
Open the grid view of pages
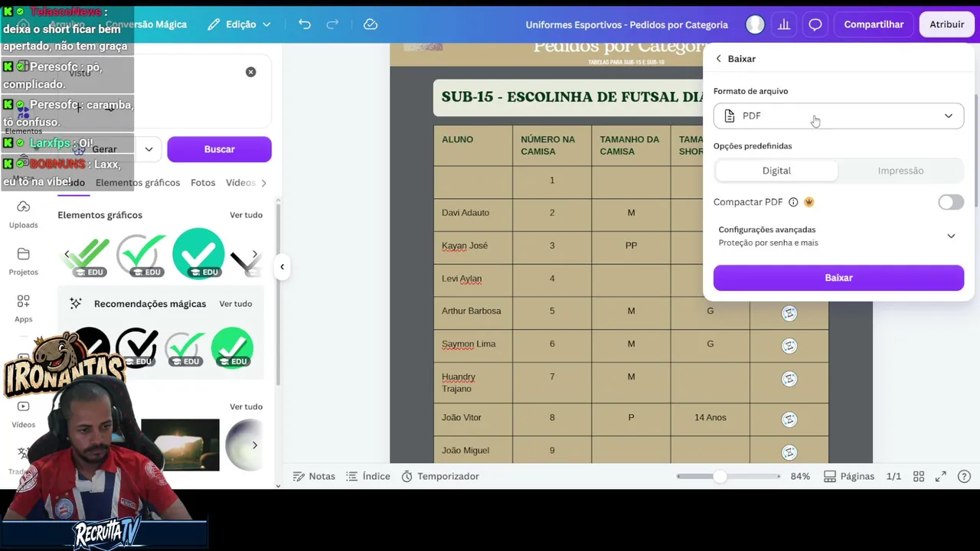coord(919,476)
